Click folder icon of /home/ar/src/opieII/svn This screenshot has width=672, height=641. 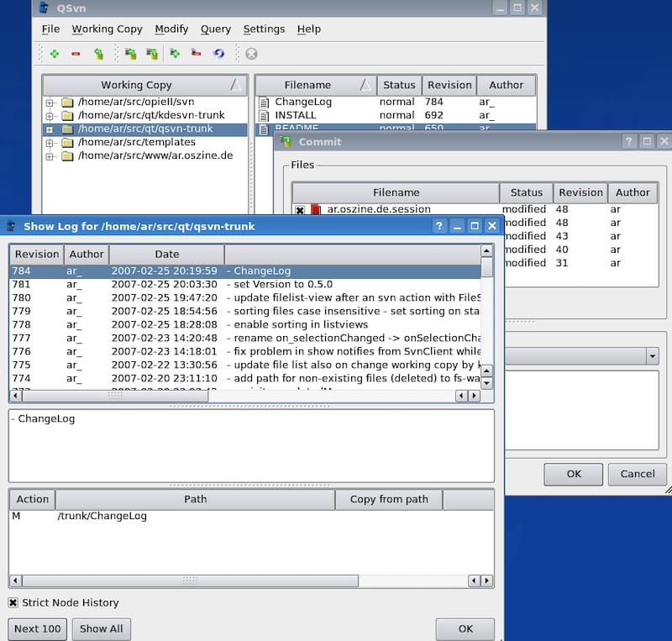point(67,102)
